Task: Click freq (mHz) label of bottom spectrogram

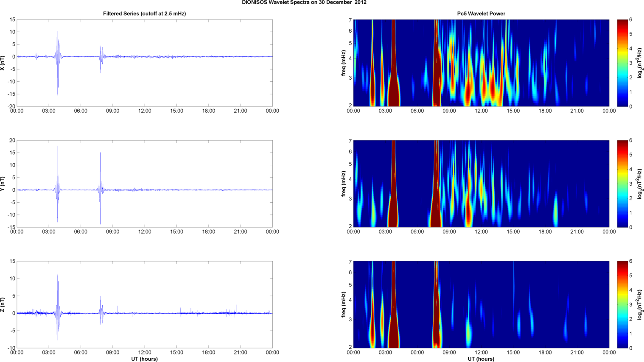Action: pyautogui.click(x=344, y=304)
